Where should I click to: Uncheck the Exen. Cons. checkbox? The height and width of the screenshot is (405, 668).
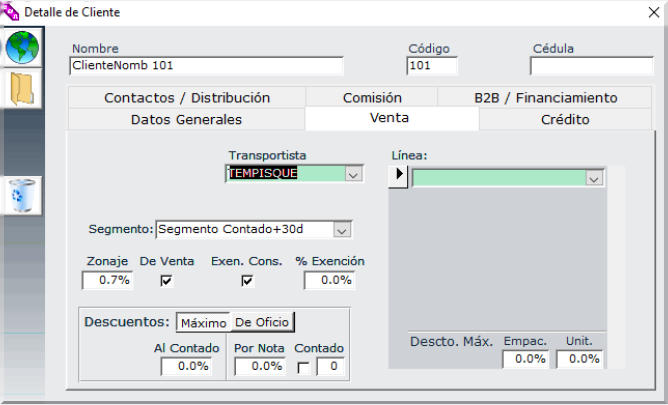pos(247,281)
